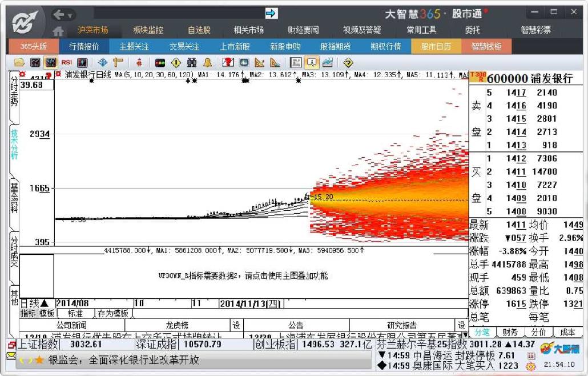Screen dimensions: 588x376
Task: Click the 标准 template tab
Action: click(75, 313)
